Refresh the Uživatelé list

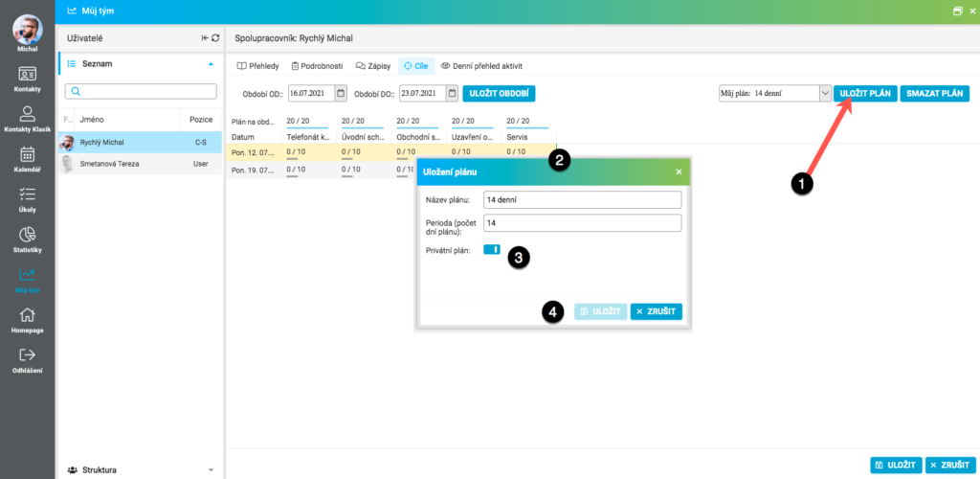pyautogui.click(x=215, y=38)
